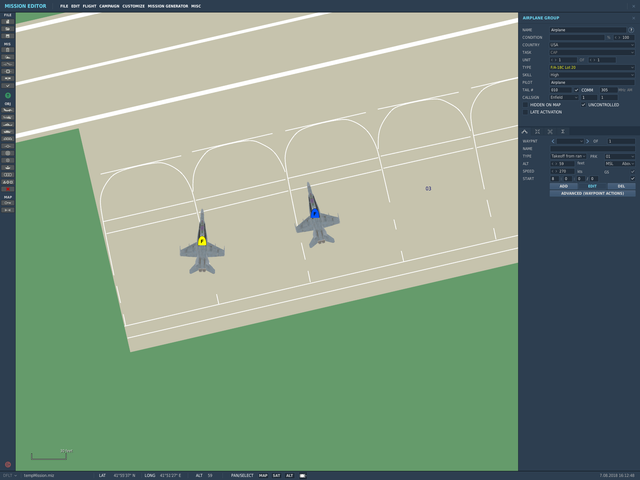The height and width of the screenshot is (480, 640).
Task: Open the CUSTOMIZE menu
Action: [133, 6]
